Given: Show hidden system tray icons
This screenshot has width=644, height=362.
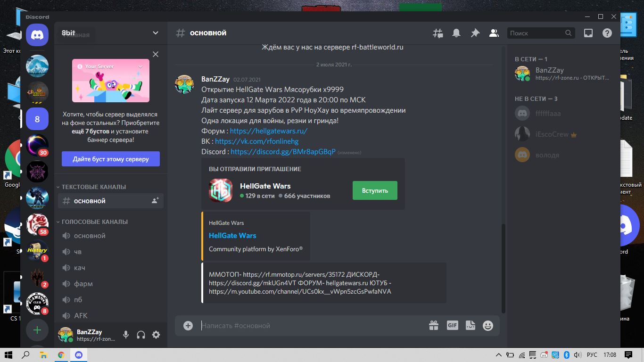Looking at the screenshot, I should tap(499, 354).
